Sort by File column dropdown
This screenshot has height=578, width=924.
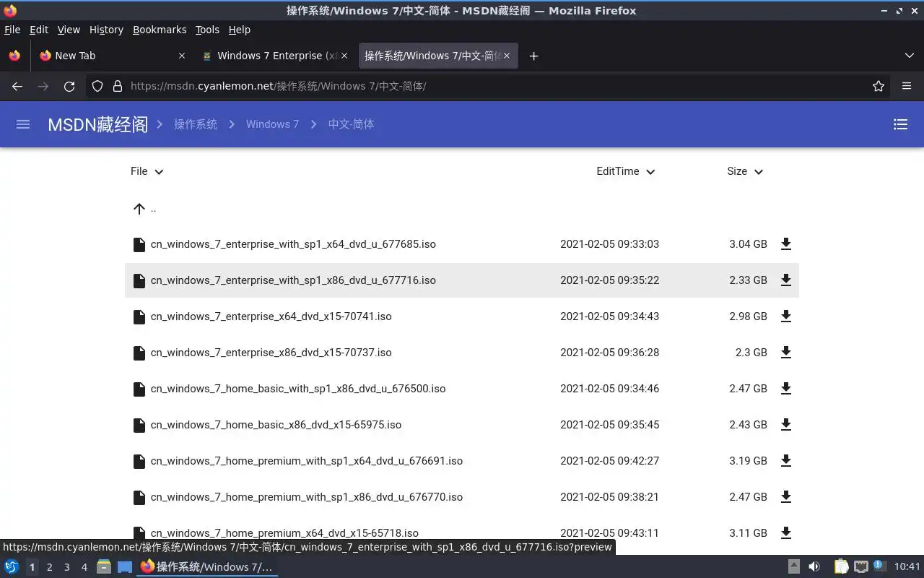click(147, 171)
